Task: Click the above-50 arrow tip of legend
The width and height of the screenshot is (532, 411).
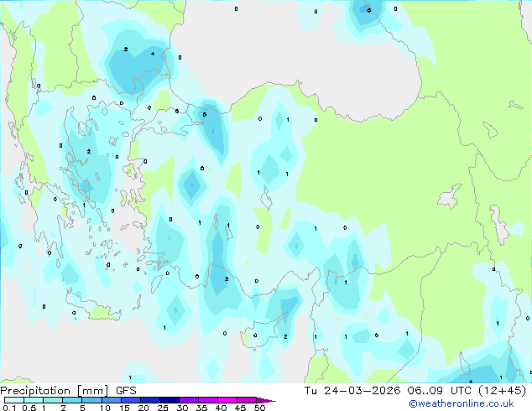Action: click(266, 400)
